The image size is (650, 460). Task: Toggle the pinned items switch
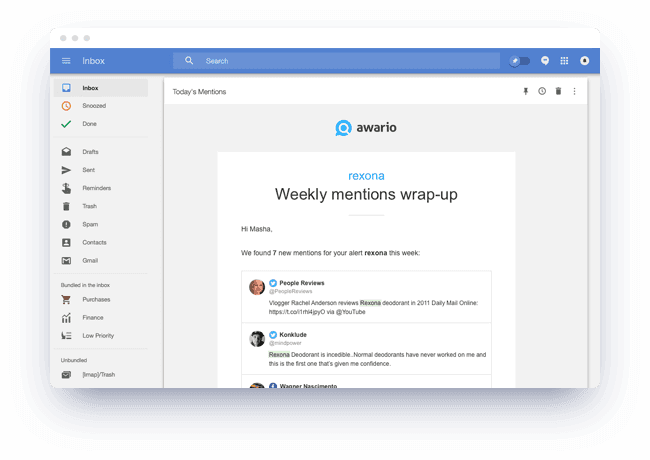[520, 61]
